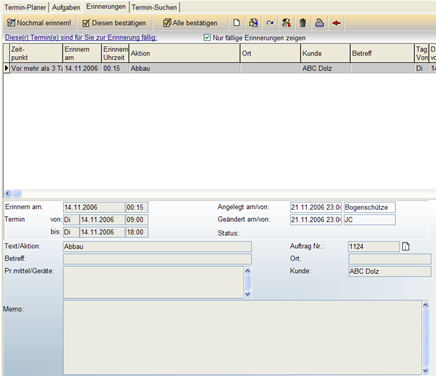This screenshot has width=436, height=376.
Task: Click the Bogenschütze creator field
Action: pos(370,207)
